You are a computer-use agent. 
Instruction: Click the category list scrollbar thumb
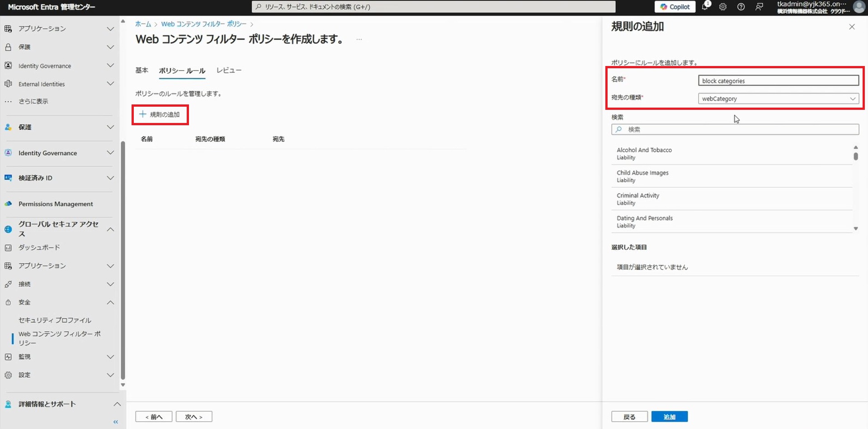[856, 156]
